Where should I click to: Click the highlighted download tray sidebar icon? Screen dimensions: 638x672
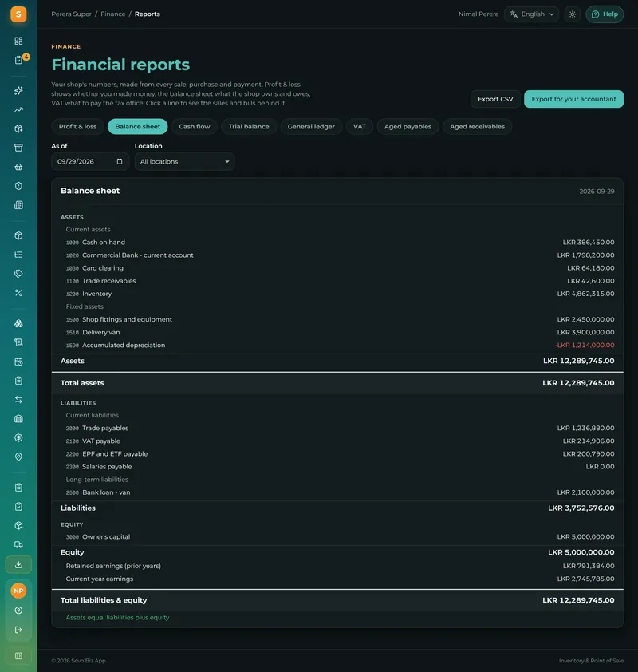coord(18,564)
